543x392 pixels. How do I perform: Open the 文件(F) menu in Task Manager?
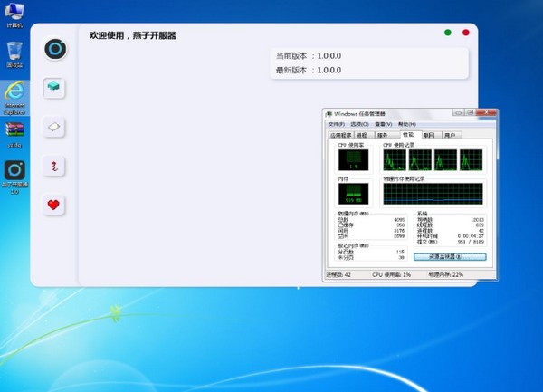(x=337, y=124)
